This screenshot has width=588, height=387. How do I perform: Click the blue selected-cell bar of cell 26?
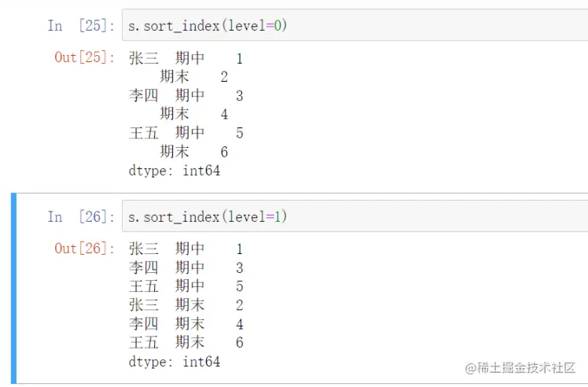(x=13, y=288)
